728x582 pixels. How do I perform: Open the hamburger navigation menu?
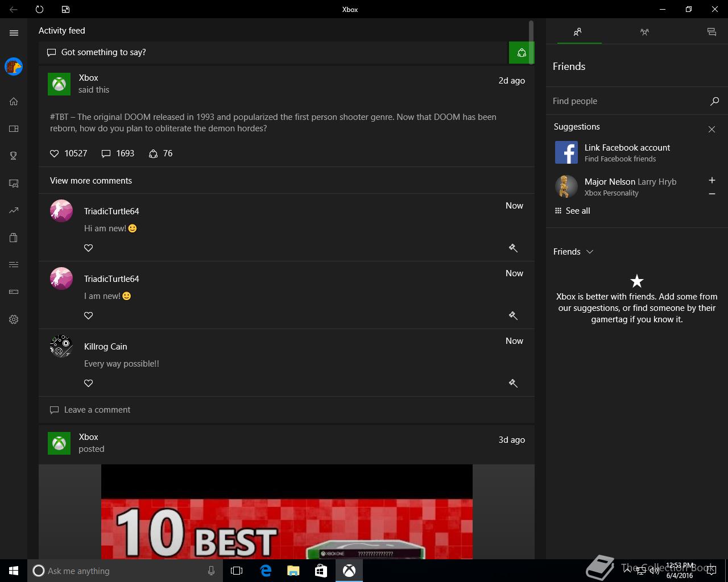coord(14,33)
